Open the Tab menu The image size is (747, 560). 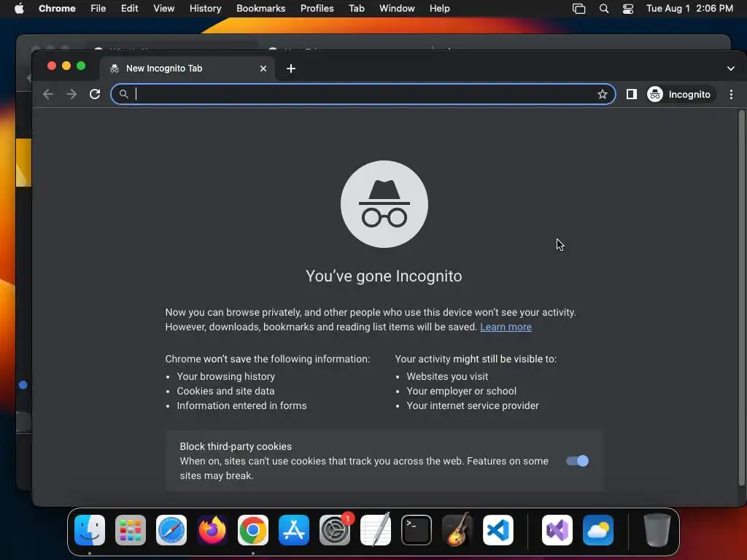coord(356,9)
